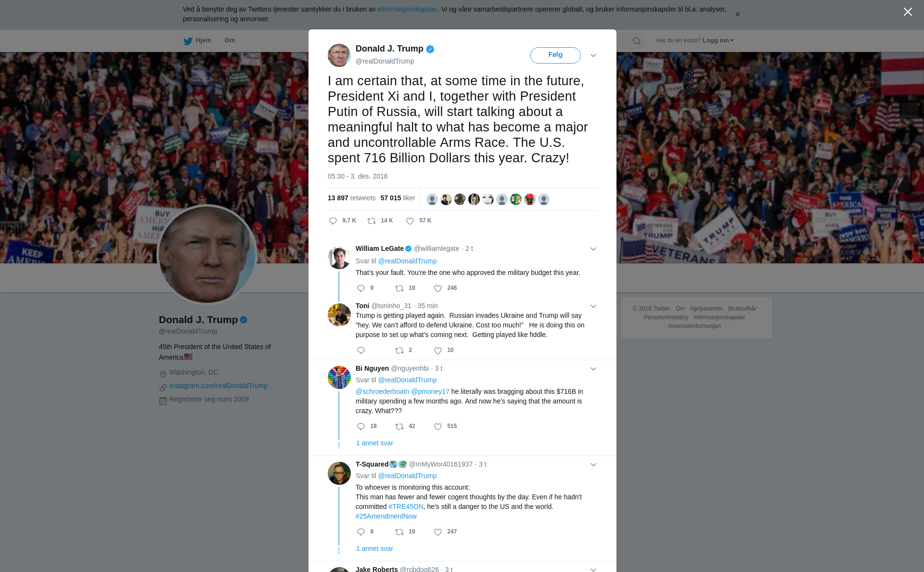This screenshot has width=924, height=572.
Task: Expand options for William LeGate's reply
Action: point(593,249)
